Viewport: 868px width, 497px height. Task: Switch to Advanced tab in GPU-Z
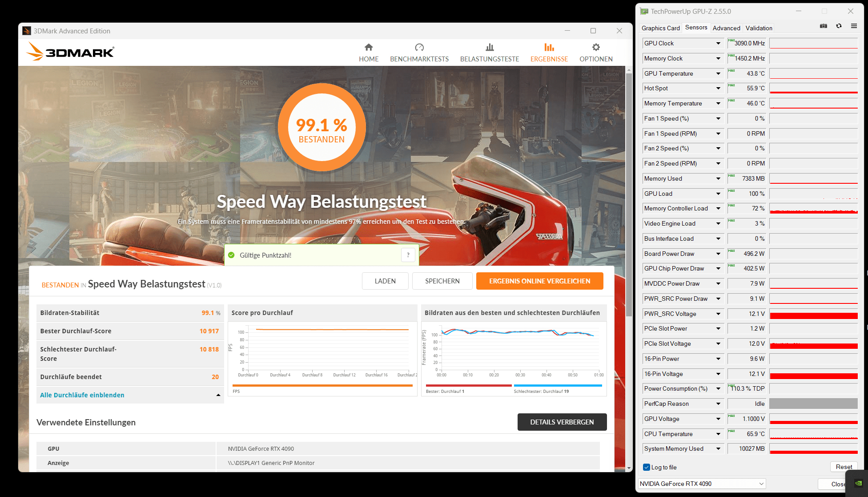[x=726, y=28]
